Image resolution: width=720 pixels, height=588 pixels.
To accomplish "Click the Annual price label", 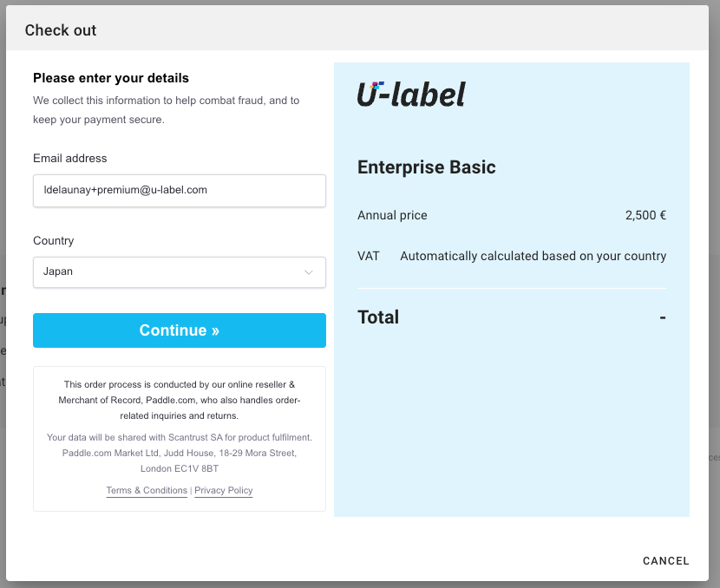I will pyautogui.click(x=392, y=215).
